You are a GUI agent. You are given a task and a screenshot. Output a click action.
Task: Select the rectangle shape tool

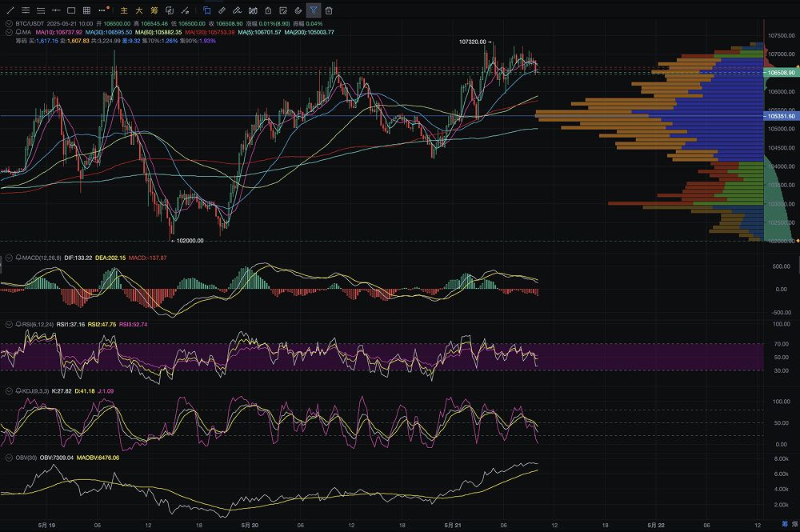click(x=71, y=10)
